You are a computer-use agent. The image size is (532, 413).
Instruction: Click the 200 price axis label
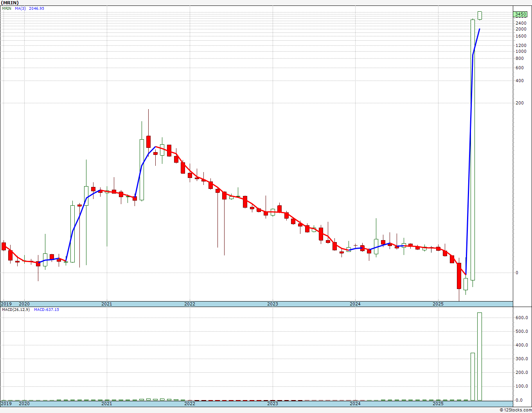(519, 103)
